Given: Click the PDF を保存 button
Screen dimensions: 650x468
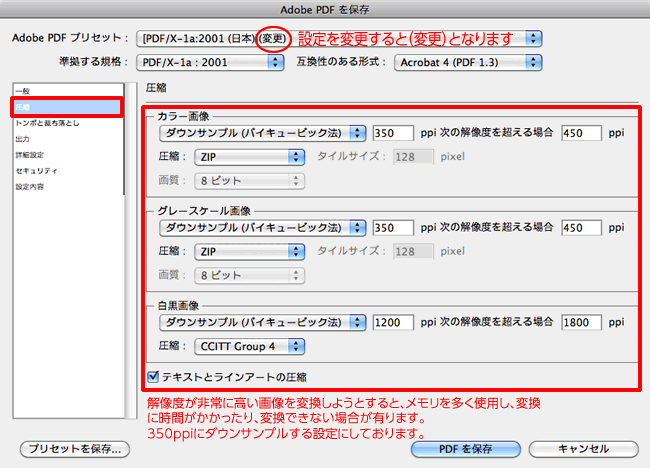Looking at the screenshot, I should tap(466, 449).
